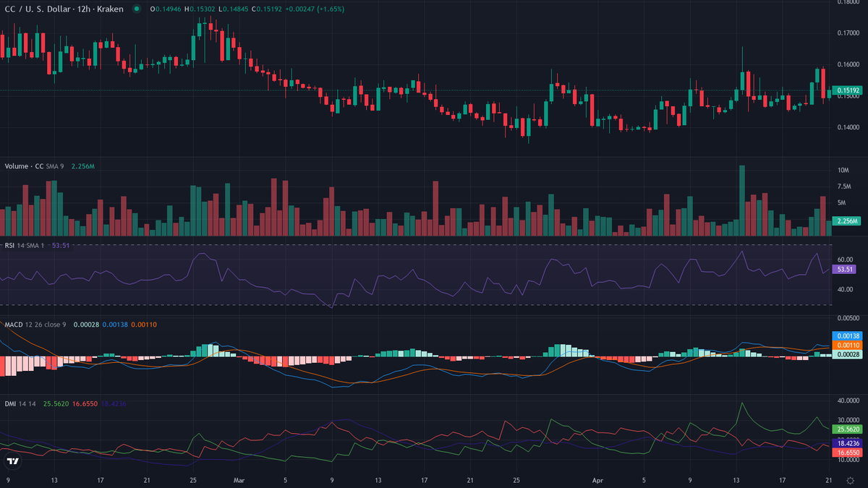Screen dimensions: 868x488
Task: Click the green market status dot
Action: (136, 9)
